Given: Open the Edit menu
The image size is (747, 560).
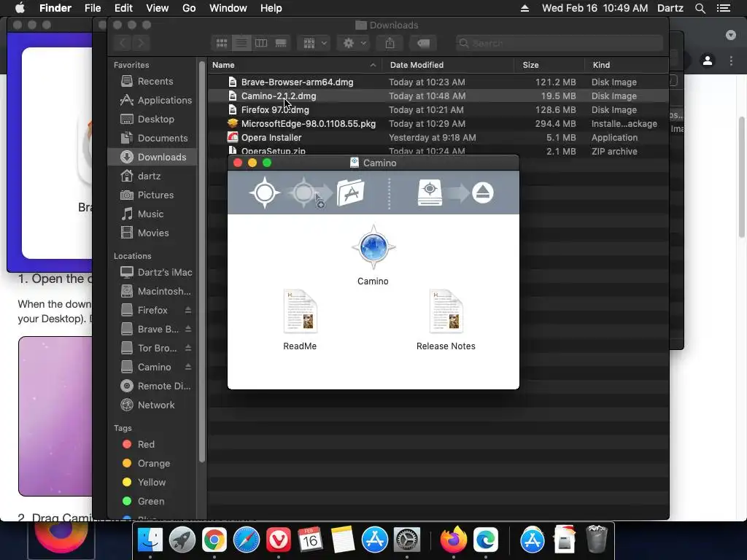Looking at the screenshot, I should click(123, 8).
